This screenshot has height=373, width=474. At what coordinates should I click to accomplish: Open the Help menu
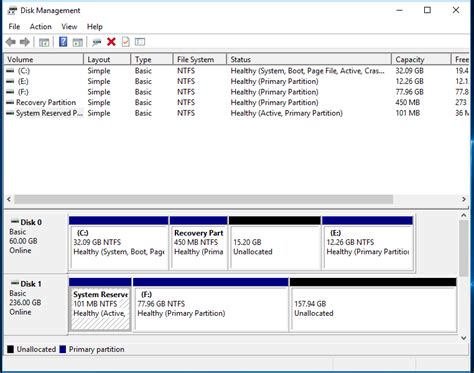[95, 27]
